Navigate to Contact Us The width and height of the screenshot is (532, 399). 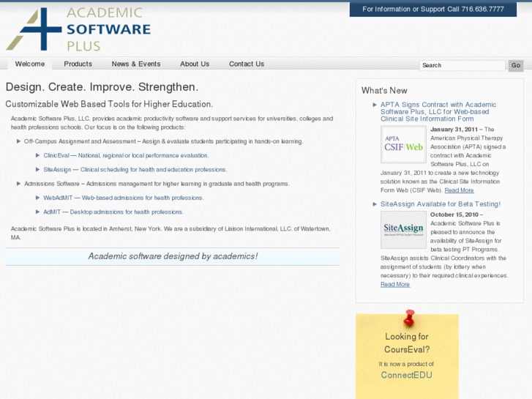coord(247,64)
